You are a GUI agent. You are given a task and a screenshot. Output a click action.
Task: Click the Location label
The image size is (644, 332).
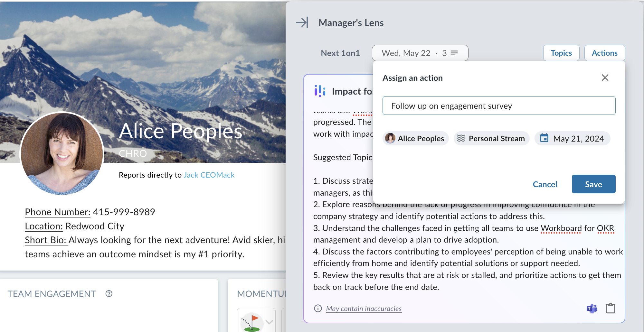[x=44, y=226]
